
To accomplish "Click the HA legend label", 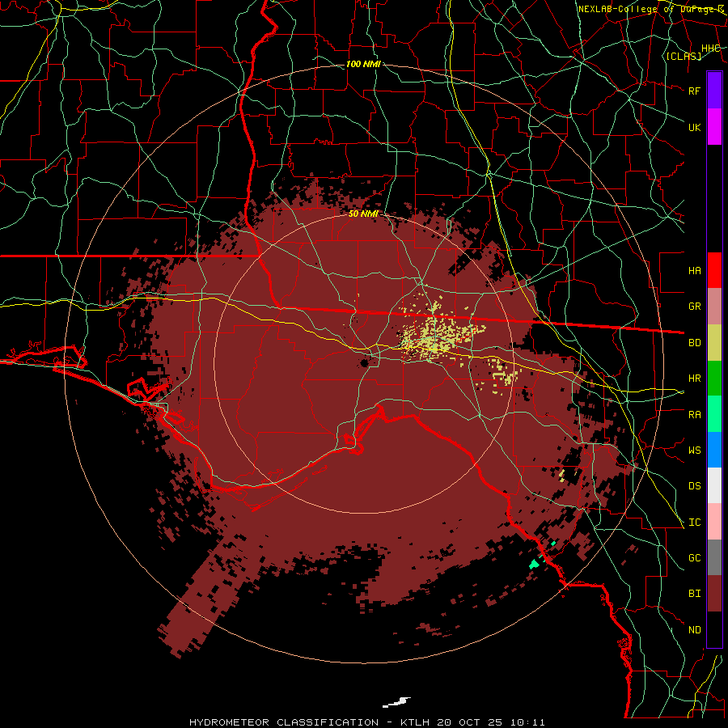I will [x=694, y=270].
